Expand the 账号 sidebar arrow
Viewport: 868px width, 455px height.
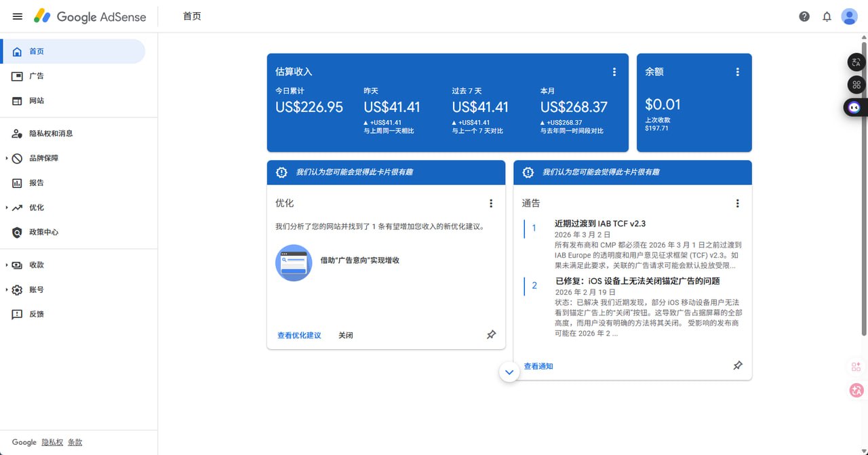point(6,290)
